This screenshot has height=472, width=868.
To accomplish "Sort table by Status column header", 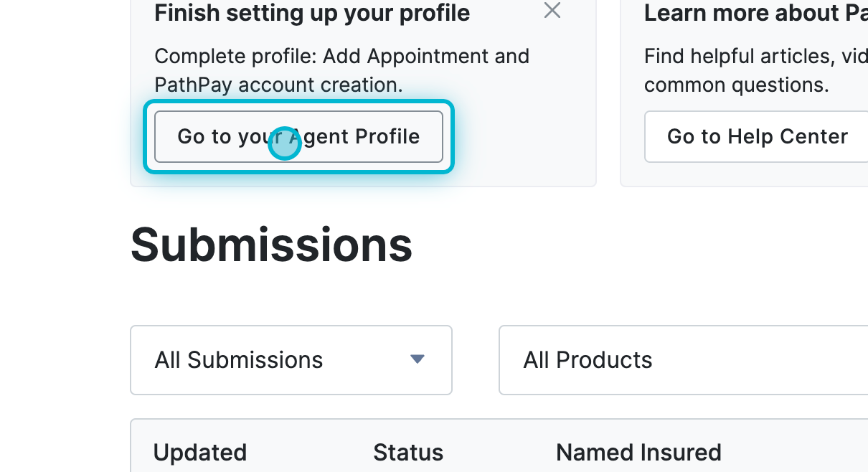I will (408, 453).
